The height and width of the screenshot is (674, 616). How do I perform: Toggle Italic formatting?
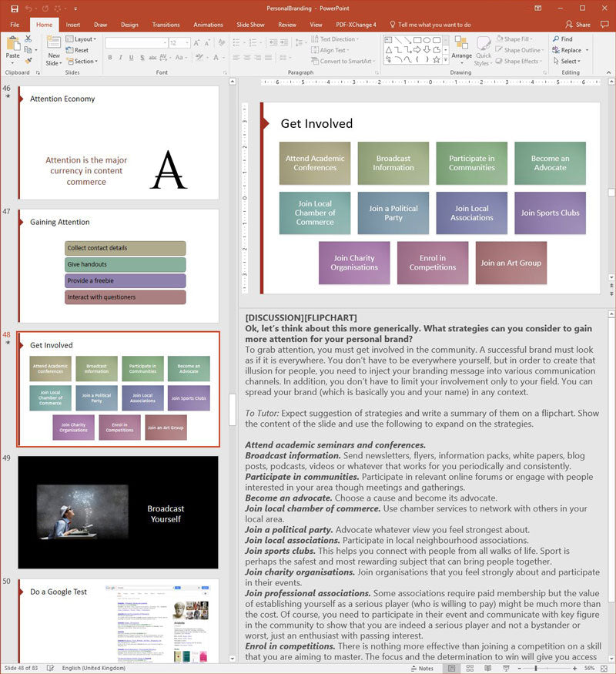[121, 58]
